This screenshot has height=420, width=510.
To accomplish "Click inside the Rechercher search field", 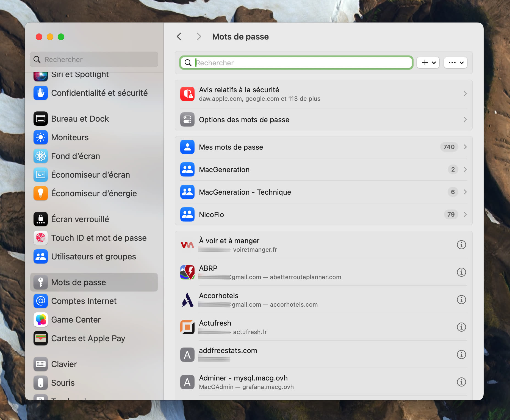I will 296,63.
